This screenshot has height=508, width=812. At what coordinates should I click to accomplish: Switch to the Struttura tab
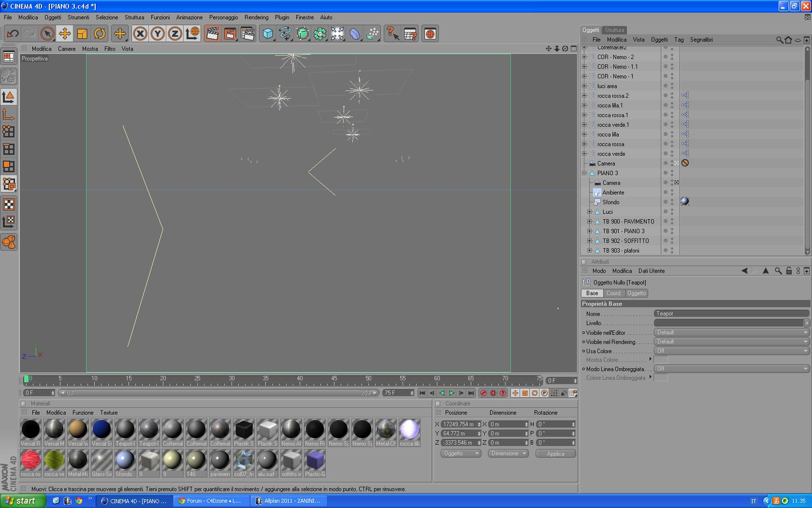[x=614, y=30]
